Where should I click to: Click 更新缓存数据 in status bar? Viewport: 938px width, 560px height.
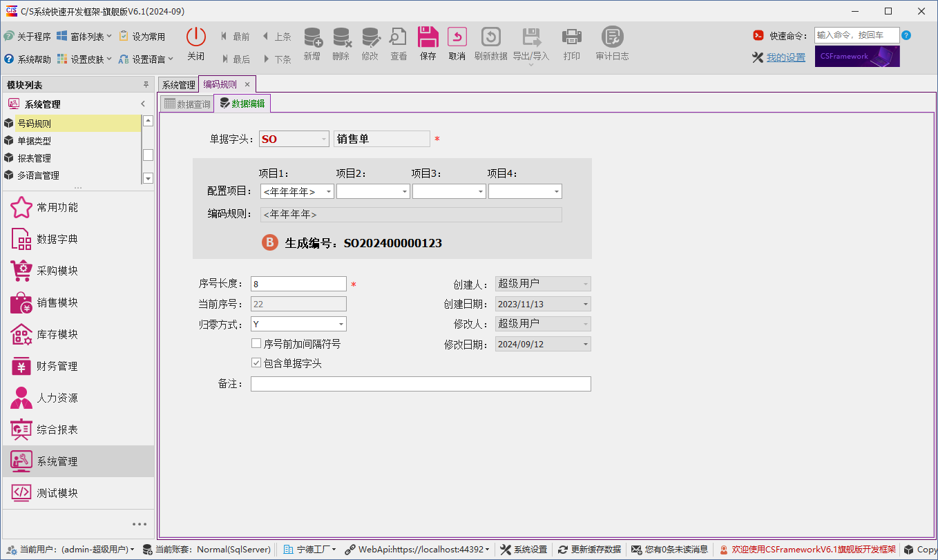point(589,550)
